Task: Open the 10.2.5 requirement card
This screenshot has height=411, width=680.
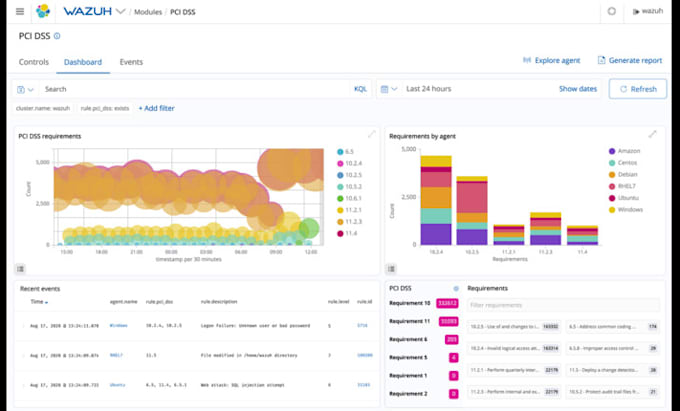Action: click(x=514, y=327)
